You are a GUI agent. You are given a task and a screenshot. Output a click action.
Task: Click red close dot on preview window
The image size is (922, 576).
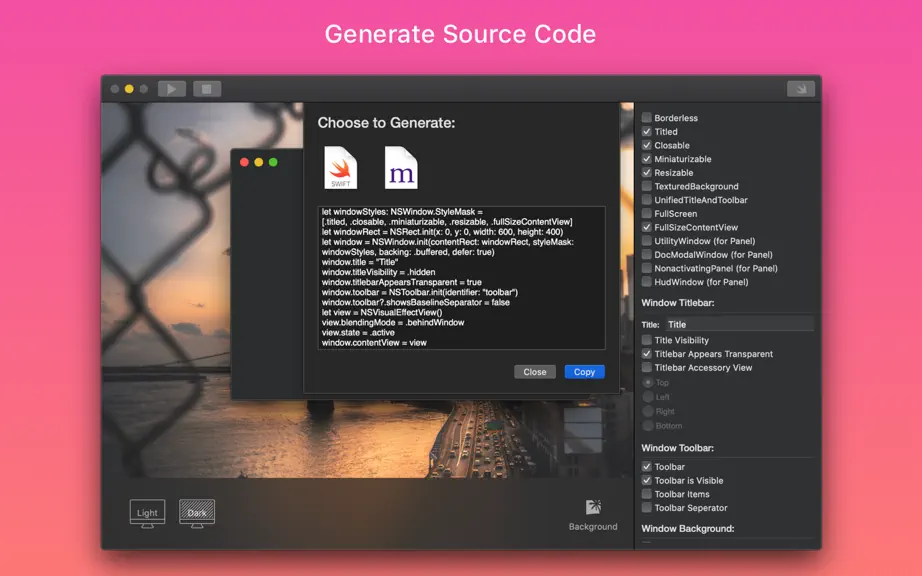pos(245,162)
